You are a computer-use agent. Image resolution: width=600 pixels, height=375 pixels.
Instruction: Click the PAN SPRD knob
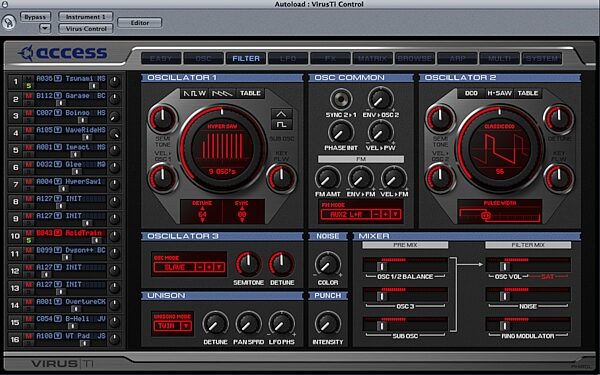248,324
